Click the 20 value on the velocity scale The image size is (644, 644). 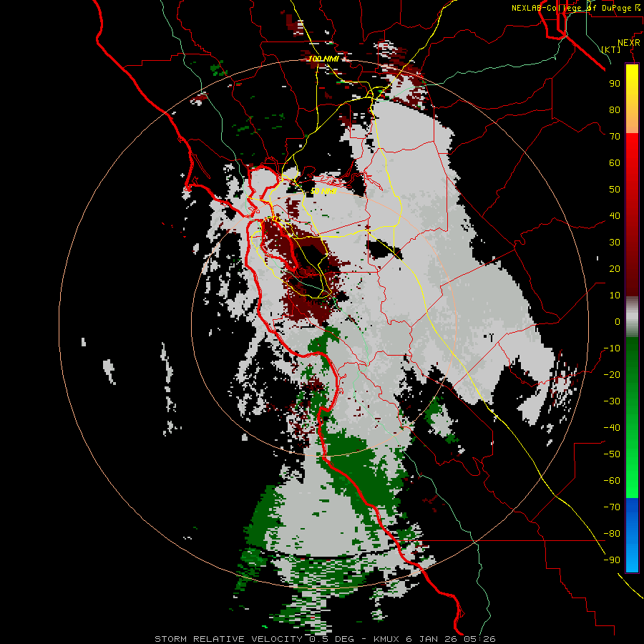tap(615, 269)
